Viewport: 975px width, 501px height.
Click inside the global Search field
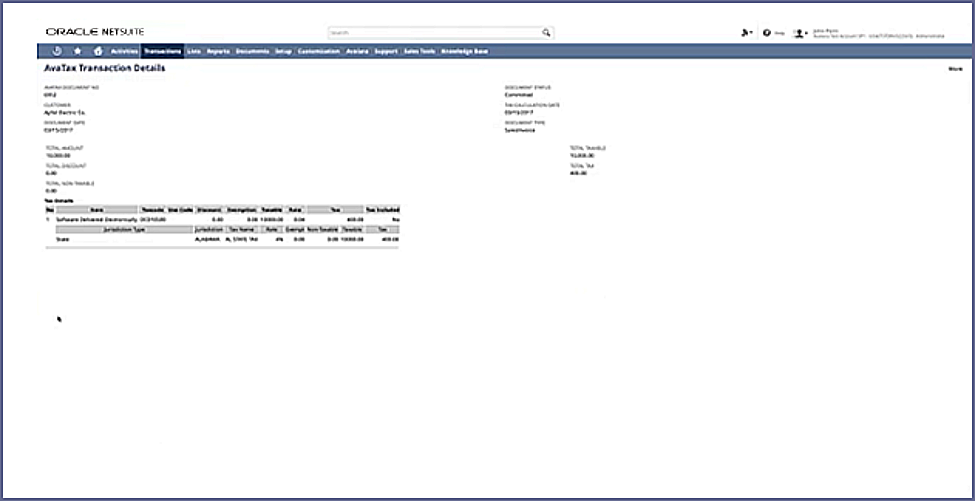[435, 32]
